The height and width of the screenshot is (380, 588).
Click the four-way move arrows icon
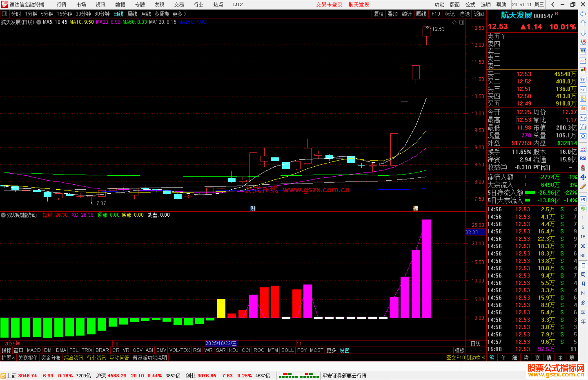tap(583, 177)
